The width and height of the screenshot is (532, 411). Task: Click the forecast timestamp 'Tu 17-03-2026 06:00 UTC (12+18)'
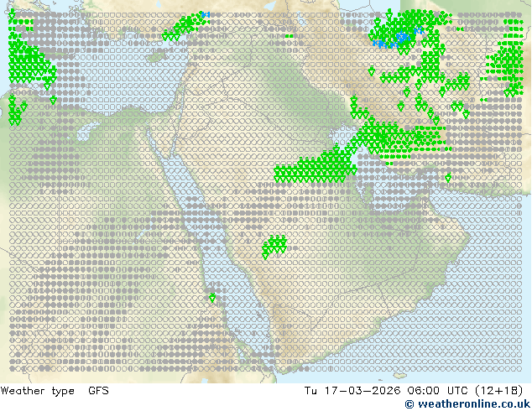(414, 391)
